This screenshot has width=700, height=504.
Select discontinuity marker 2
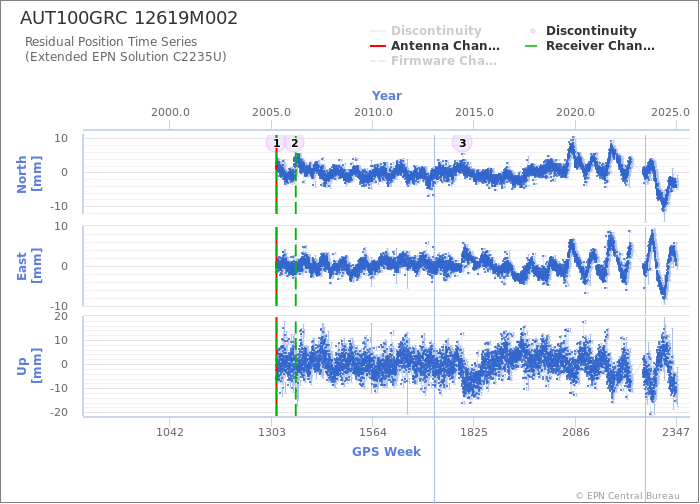click(295, 143)
